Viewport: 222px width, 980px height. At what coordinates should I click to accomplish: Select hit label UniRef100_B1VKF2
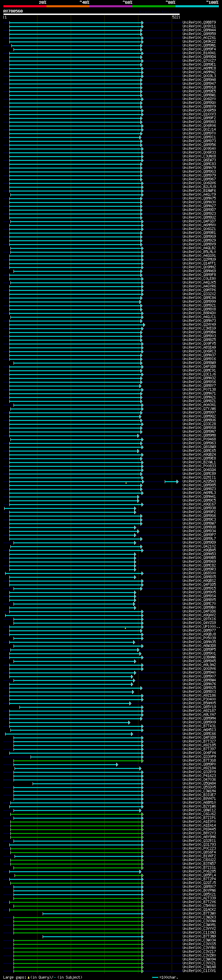(x=199, y=856)
